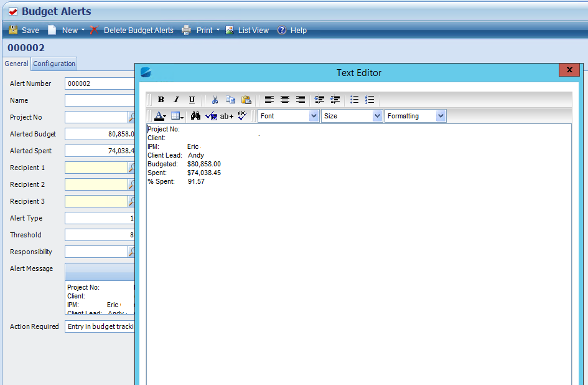Click the Alerted Budget field
This screenshot has height=385, width=588.
pos(100,134)
